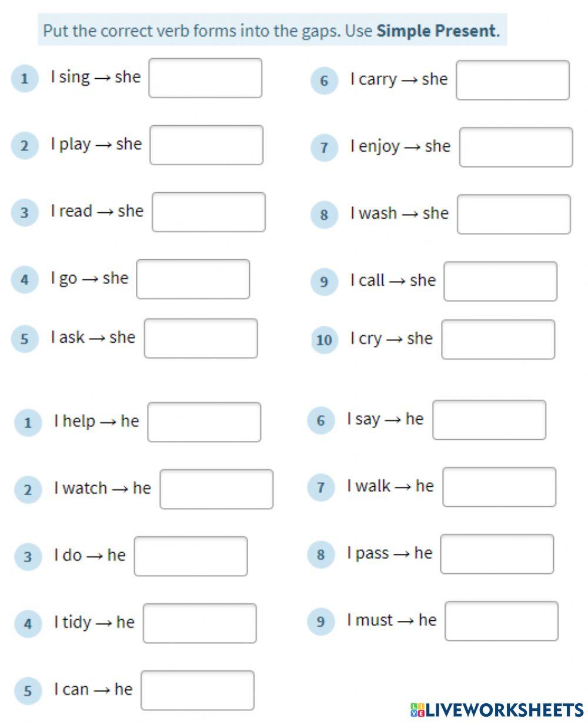Click the blank beside 'I ask → she'
588x722 pixels.
click(201, 338)
